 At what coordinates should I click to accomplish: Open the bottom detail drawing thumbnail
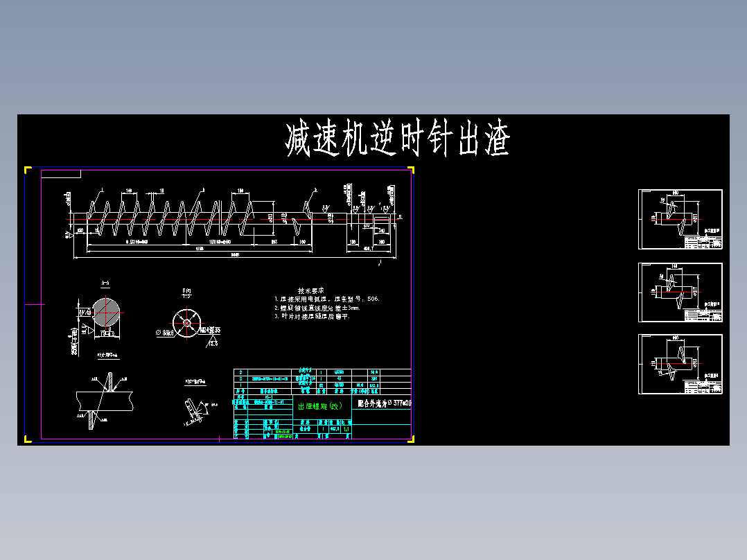click(x=680, y=363)
